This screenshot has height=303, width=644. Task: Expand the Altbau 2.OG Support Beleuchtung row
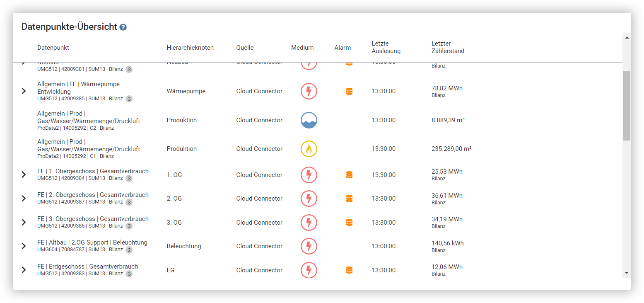tap(24, 246)
